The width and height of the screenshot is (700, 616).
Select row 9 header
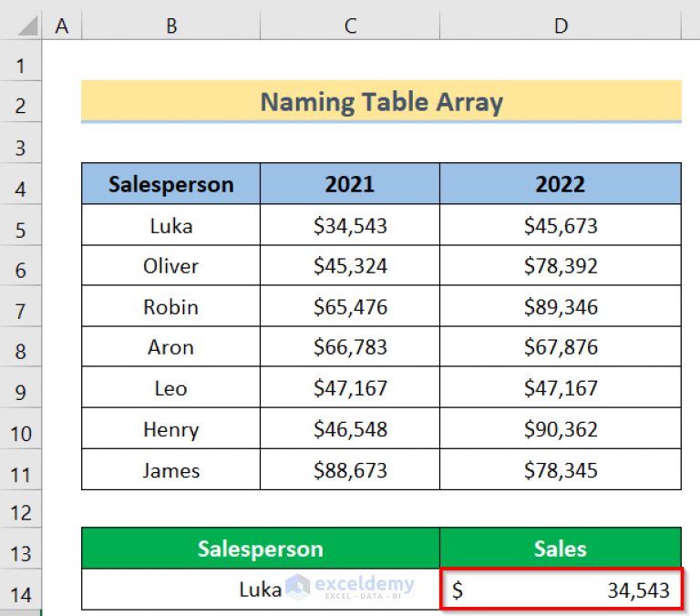(21, 387)
